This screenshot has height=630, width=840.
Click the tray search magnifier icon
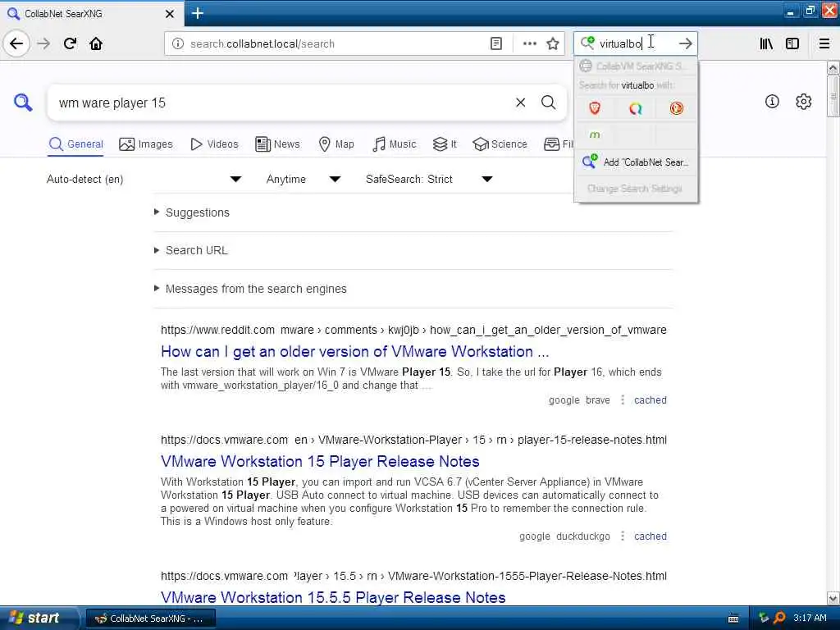click(780, 618)
